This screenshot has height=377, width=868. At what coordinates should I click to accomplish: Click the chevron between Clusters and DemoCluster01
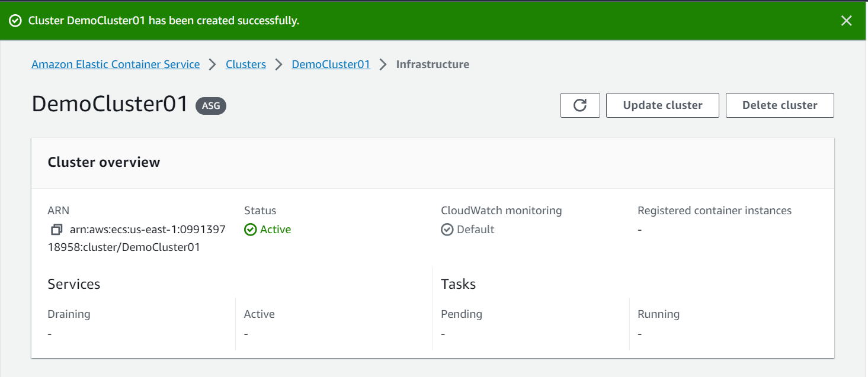tap(279, 65)
